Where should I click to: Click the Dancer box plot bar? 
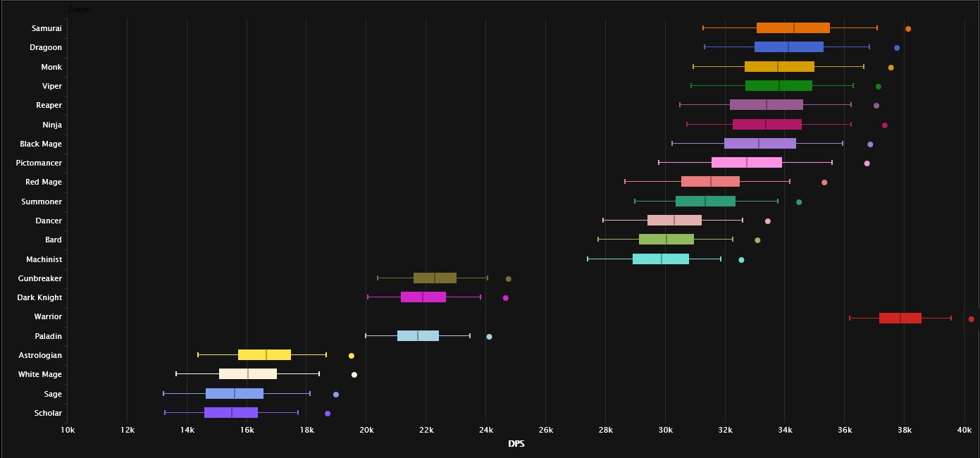pyautogui.click(x=674, y=221)
